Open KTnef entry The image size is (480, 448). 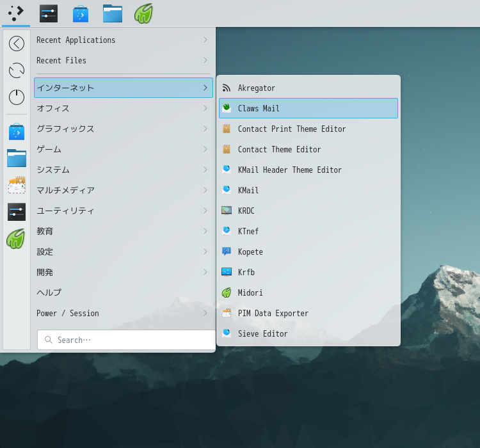click(308, 231)
